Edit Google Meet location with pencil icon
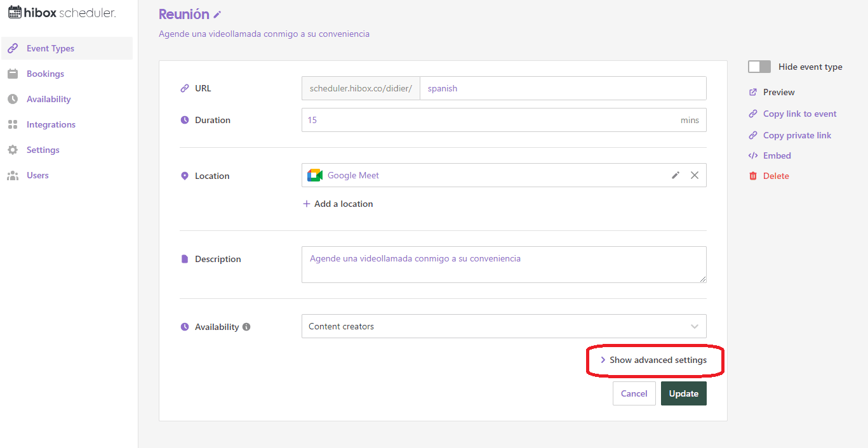Image resolution: width=868 pixels, height=448 pixels. (676, 175)
